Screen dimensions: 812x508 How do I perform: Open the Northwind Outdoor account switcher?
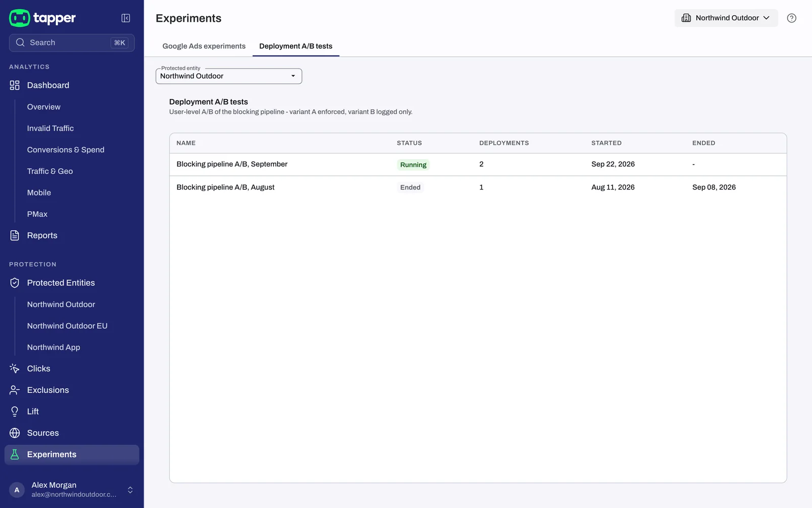pyautogui.click(x=726, y=18)
